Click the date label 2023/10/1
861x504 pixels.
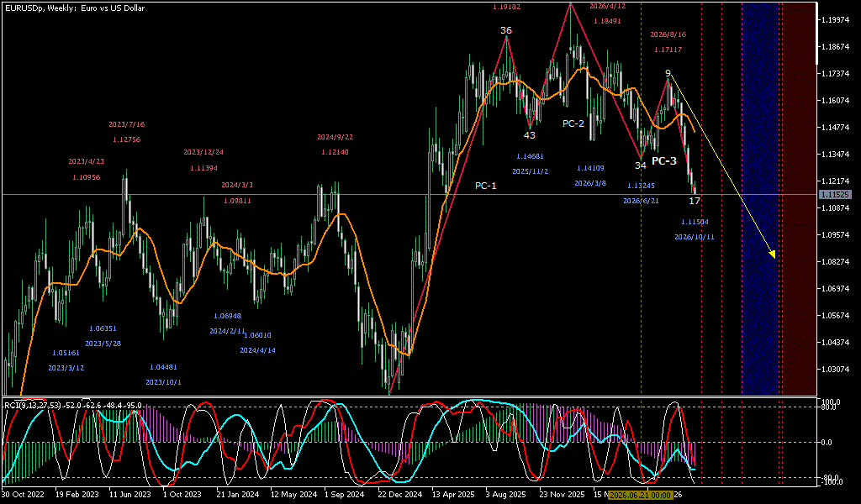[163, 382]
